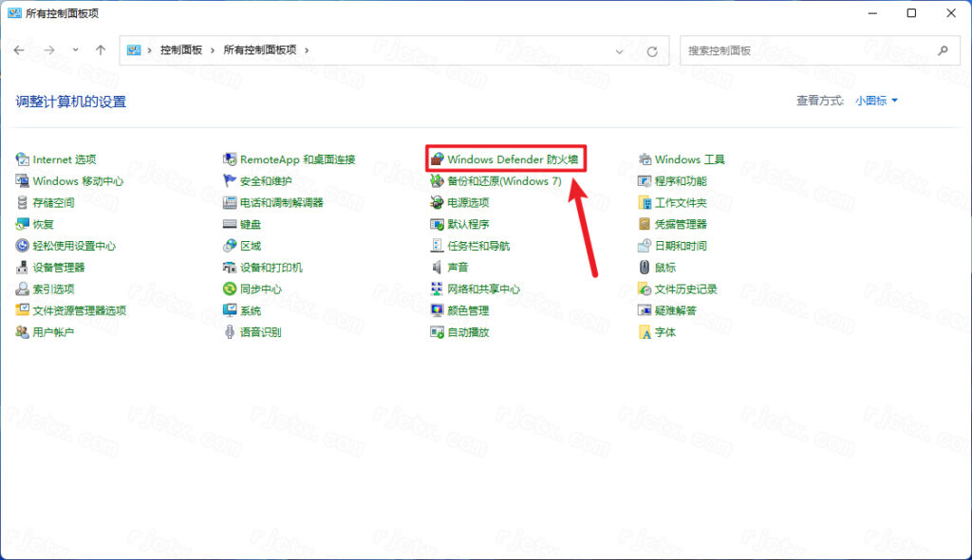This screenshot has height=560, width=972.
Task: Click the 字体 font icon
Action: tap(645, 332)
